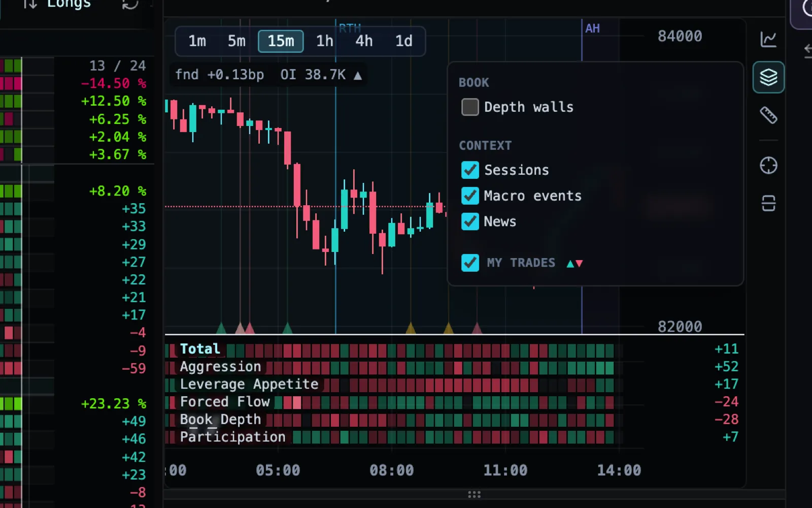Activate the crosshair target tool
This screenshot has width=812, height=508.
click(768, 166)
